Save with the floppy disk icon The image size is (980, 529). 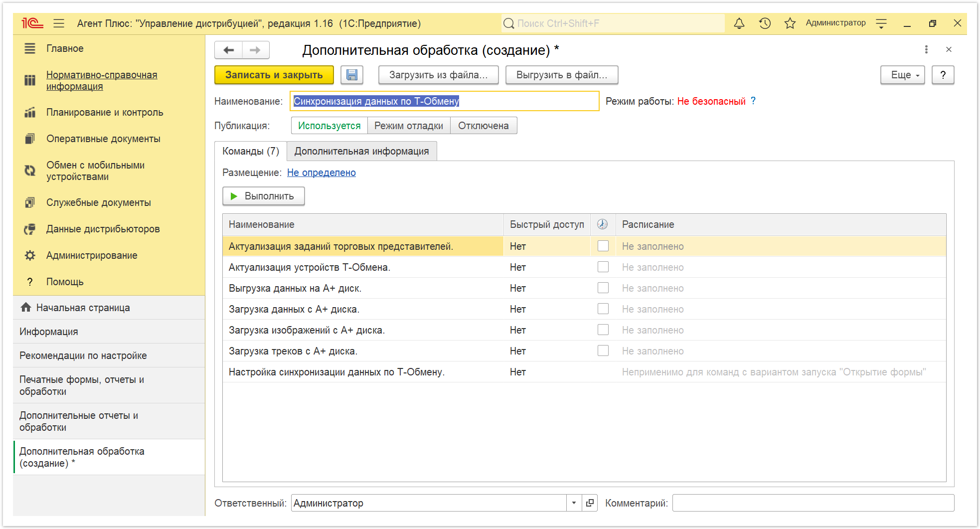(x=352, y=75)
